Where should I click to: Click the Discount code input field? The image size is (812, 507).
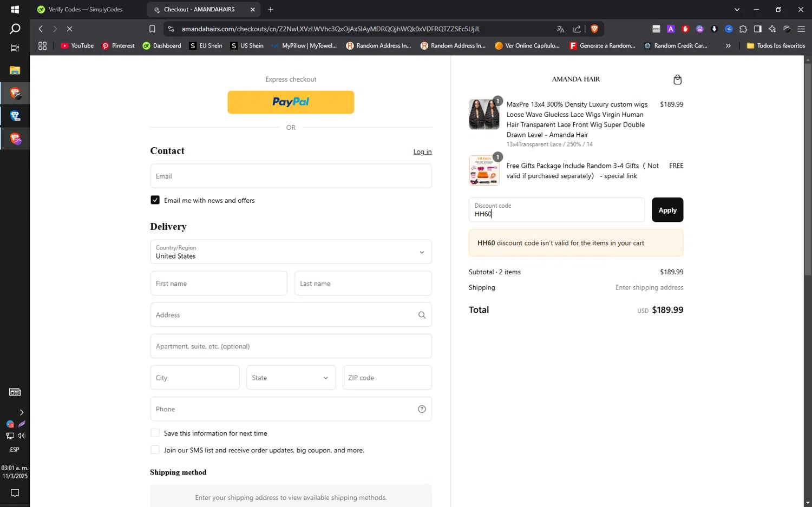pos(556,210)
